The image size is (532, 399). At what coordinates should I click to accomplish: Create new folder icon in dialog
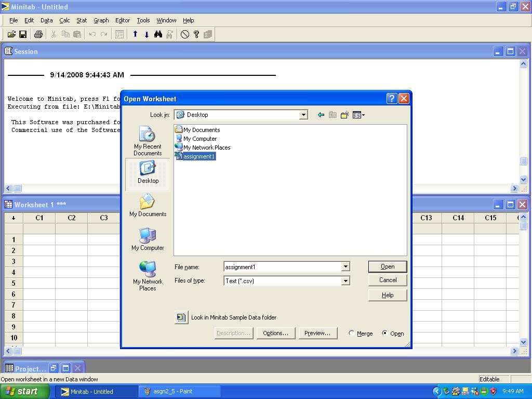tap(344, 115)
